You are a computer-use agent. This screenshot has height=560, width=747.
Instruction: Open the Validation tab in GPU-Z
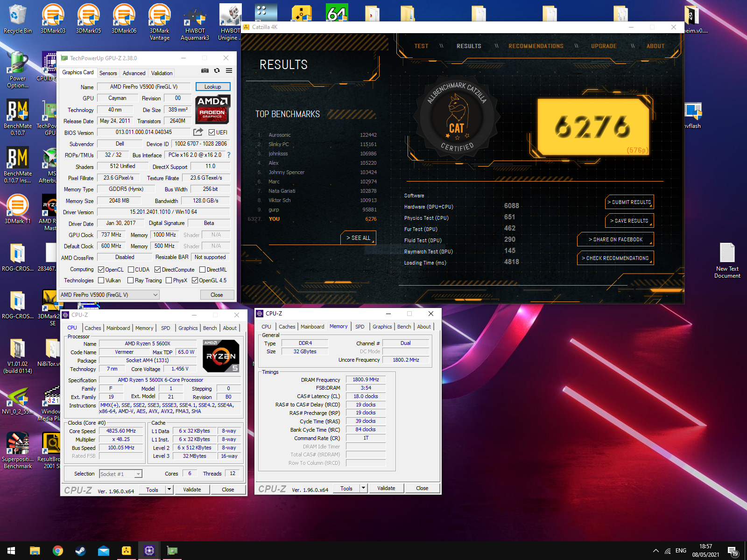click(162, 73)
